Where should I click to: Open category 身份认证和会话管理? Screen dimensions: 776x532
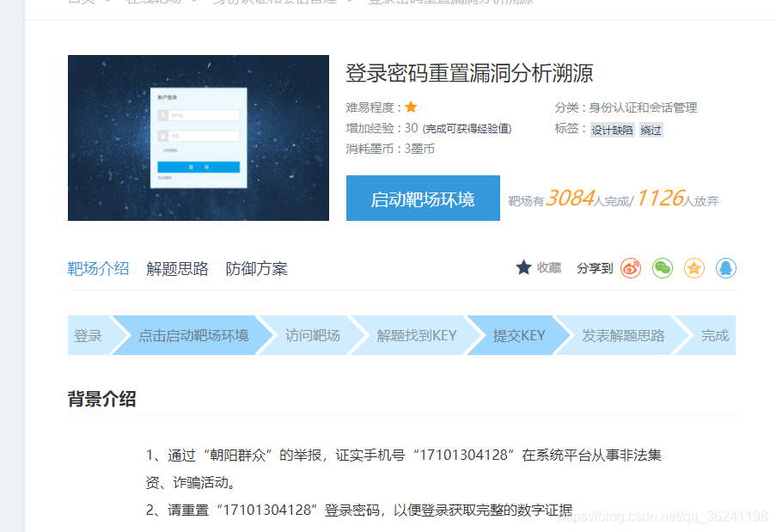click(643, 107)
